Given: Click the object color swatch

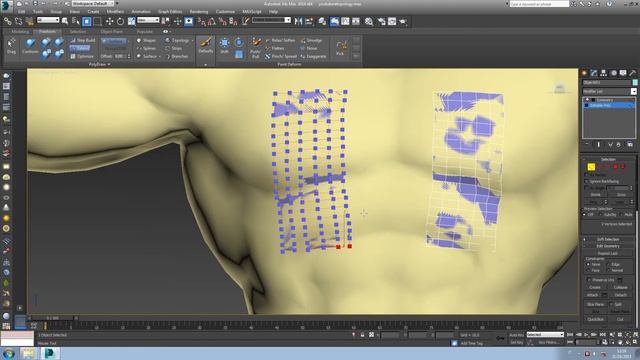Looking at the screenshot, I should point(635,82).
